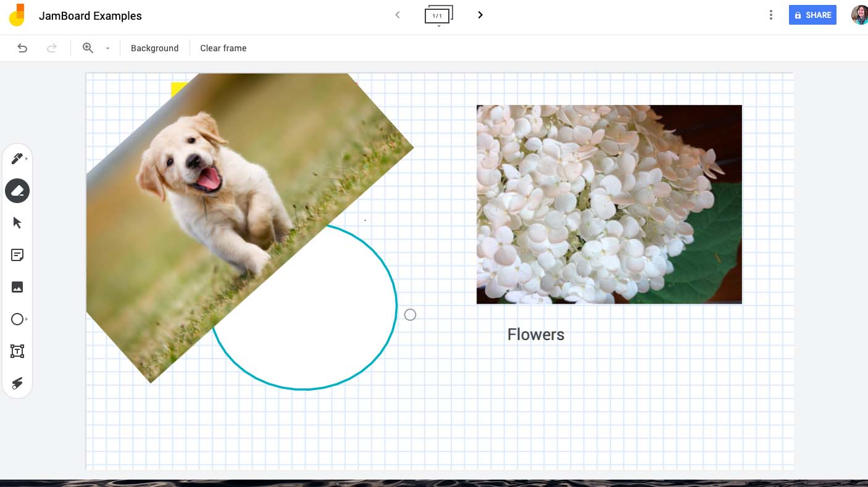Select the Pen tool

(x=17, y=159)
